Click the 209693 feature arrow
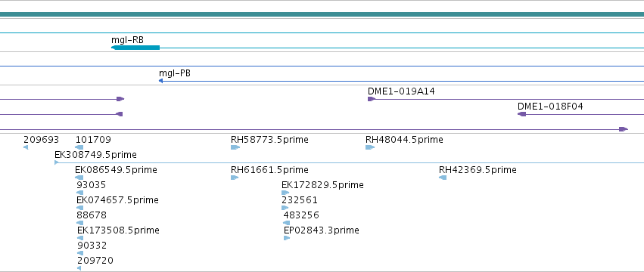644x272 pixels. pos(26,147)
